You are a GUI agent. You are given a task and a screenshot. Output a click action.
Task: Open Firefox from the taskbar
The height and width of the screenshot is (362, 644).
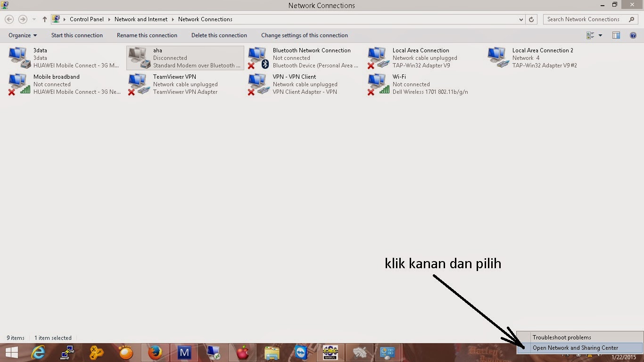point(155,352)
